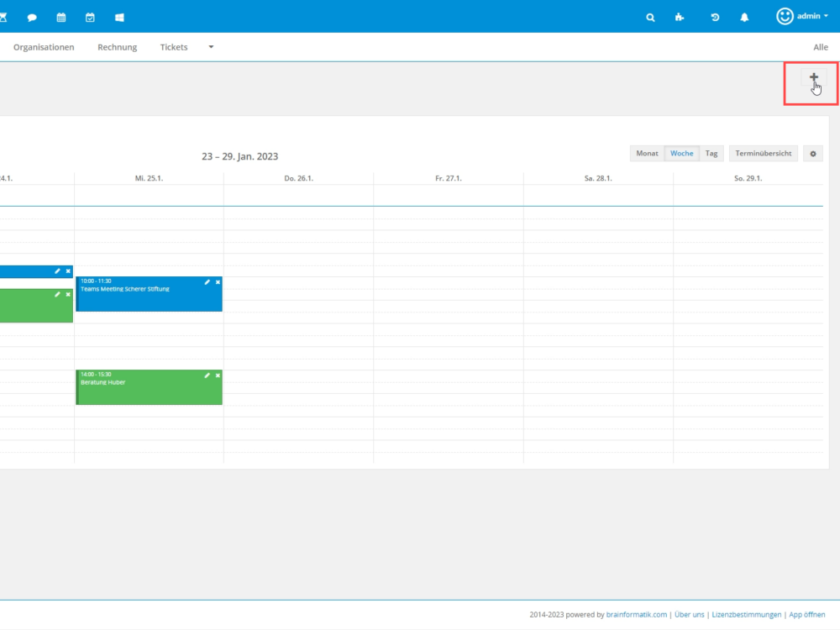The width and height of the screenshot is (840, 630).
Task: Open the speech bubble chat icon
Action: pyautogui.click(x=32, y=17)
